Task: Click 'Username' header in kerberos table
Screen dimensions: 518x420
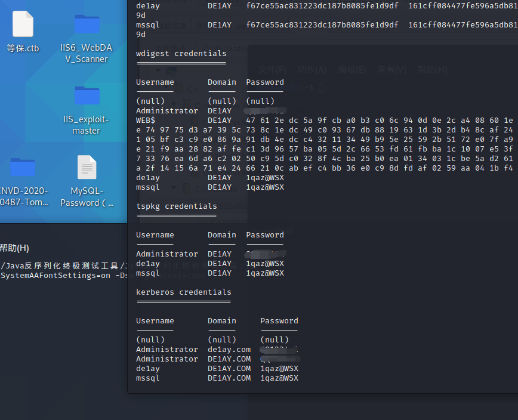Action: 155,321
